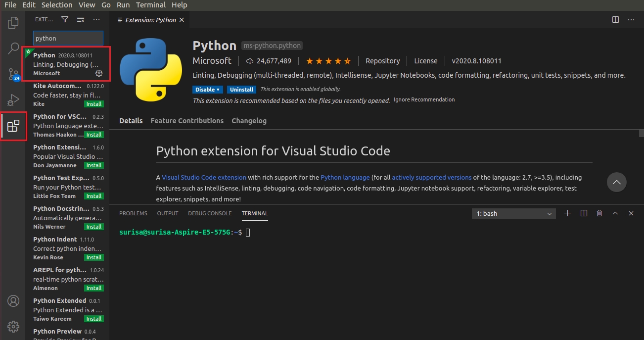The image size is (644, 340).
Task: Click the extensions search box containing 'python'
Action: [68, 38]
